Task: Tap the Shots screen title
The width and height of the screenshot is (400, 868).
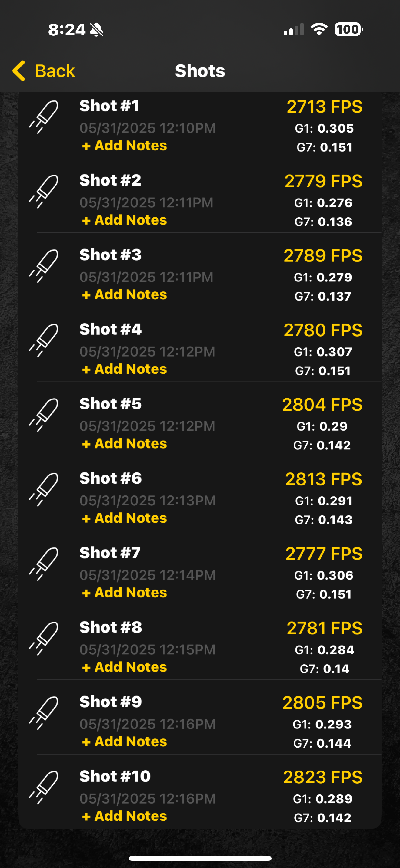Action: tap(200, 71)
